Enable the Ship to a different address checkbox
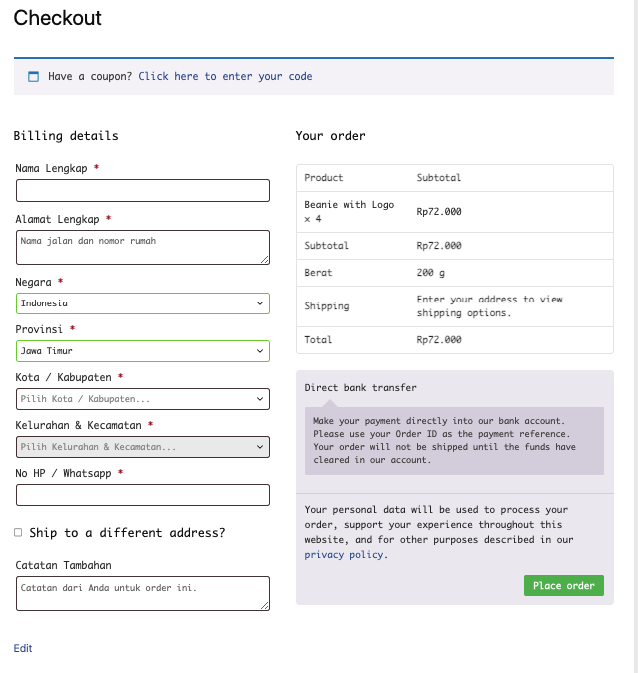The image size is (638, 673). (x=18, y=533)
